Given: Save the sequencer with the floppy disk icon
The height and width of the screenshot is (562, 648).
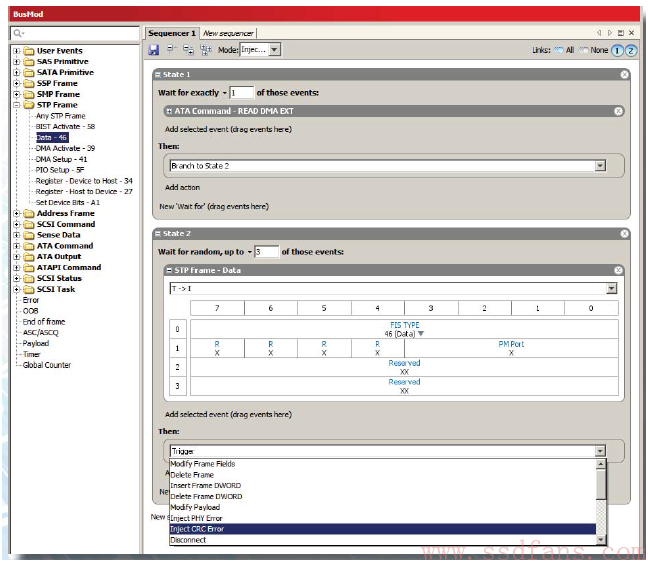Looking at the screenshot, I should pyautogui.click(x=154, y=50).
